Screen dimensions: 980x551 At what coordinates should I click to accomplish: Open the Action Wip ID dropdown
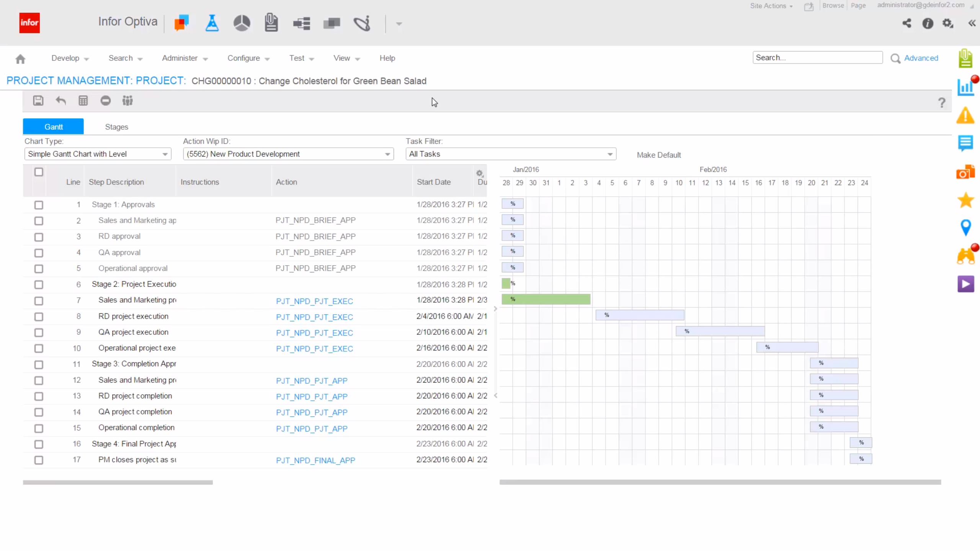tap(288, 154)
